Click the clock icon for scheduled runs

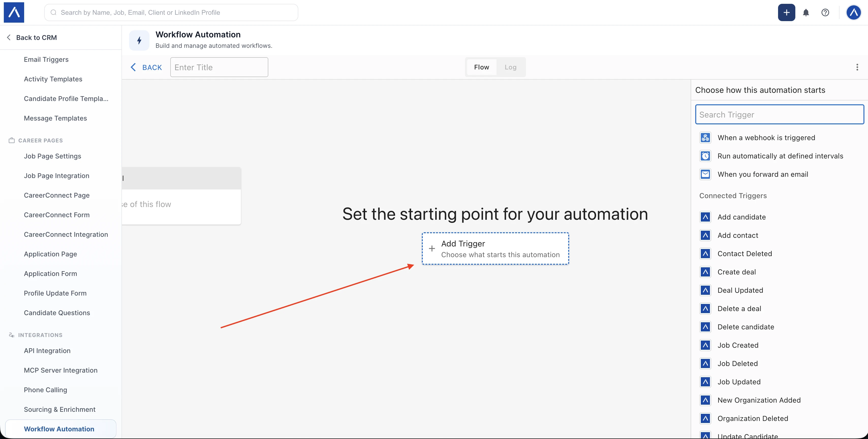705,156
